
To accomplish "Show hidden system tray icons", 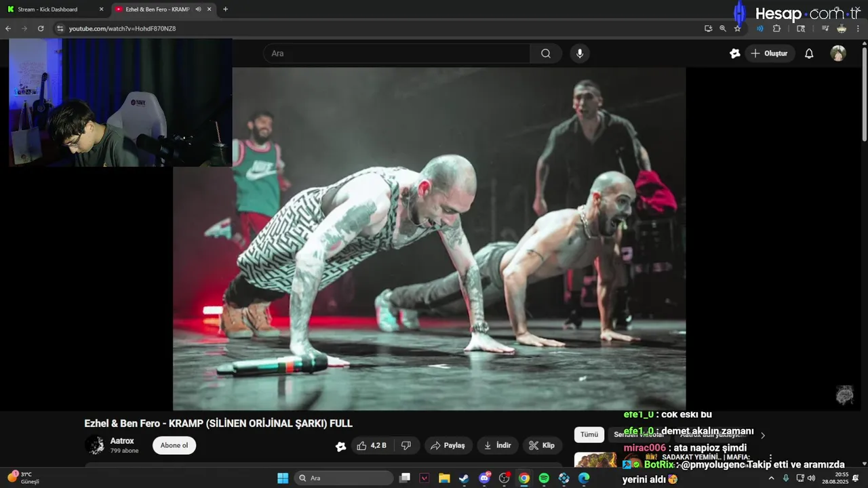I will coord(771,478).
